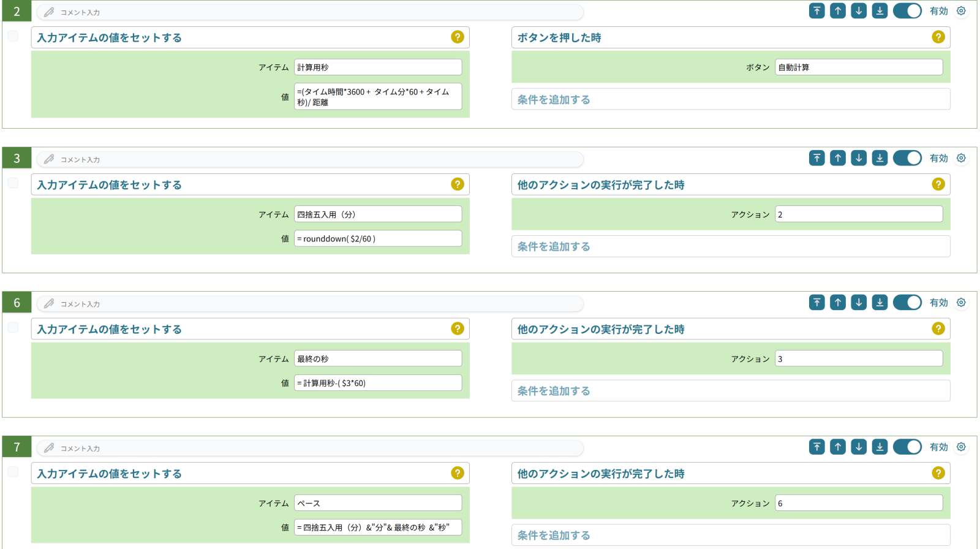Check the checkbox for action 3

pos(13,183)
